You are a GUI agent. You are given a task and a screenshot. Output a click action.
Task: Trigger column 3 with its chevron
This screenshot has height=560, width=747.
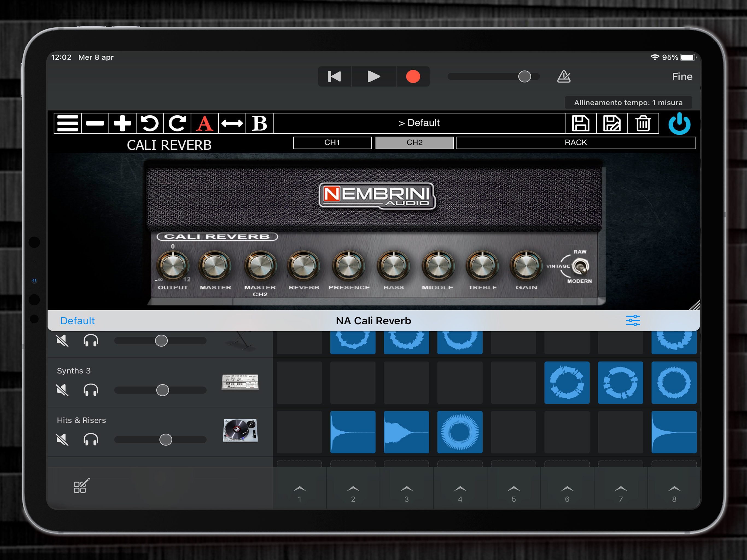(x=407, y=488)
